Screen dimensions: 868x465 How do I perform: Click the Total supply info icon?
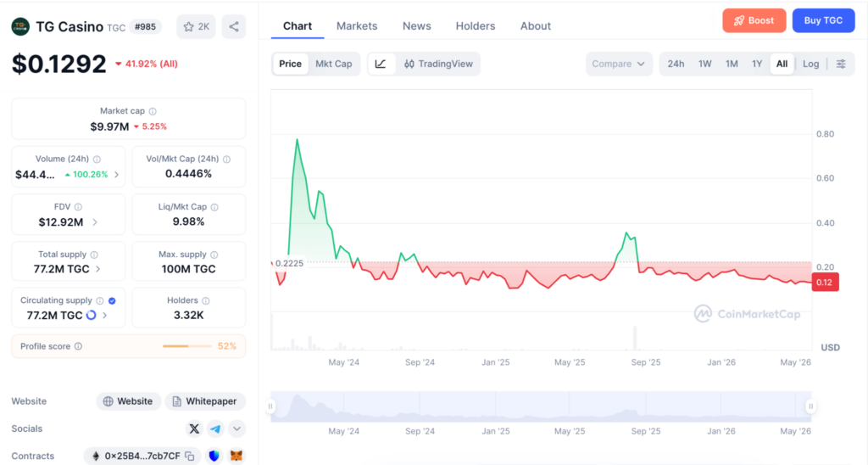click(94, 255)
